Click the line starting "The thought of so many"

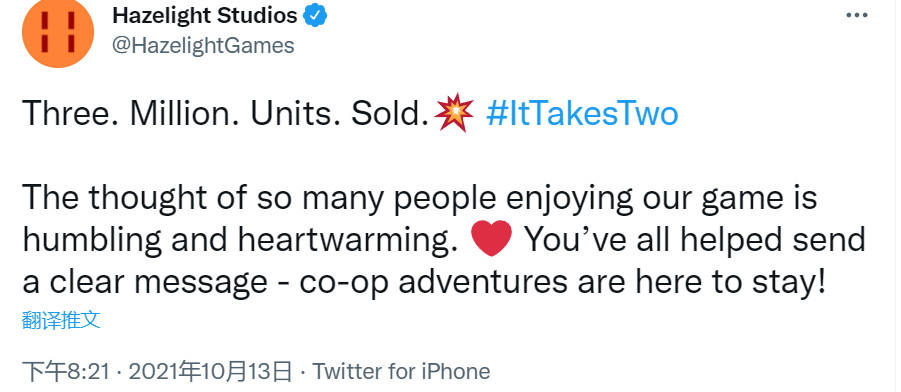(420, 198)
